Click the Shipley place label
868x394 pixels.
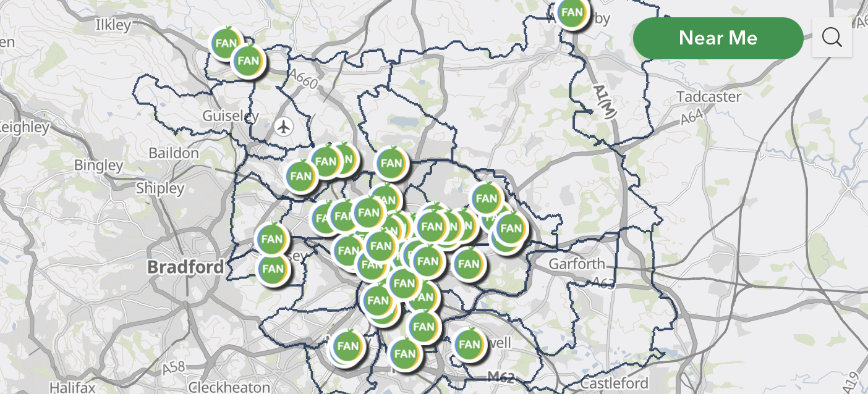click(160, 188)
